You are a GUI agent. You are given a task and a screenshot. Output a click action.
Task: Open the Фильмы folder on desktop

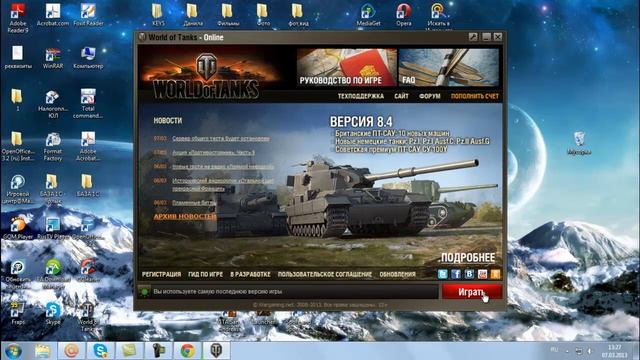pyautogui.click(x=228, y=15)
